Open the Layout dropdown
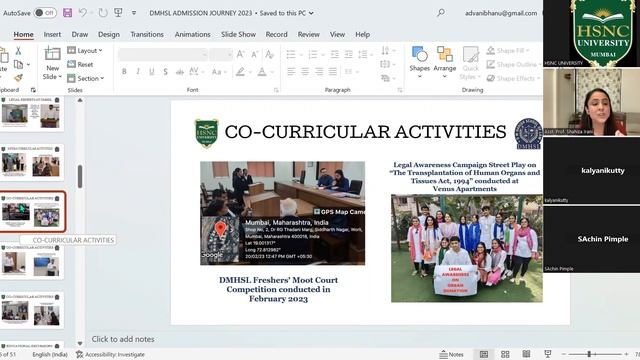Image resolution: width=640 pixels, height=360 pixels. pyautogui.click(x=85, y=51)
